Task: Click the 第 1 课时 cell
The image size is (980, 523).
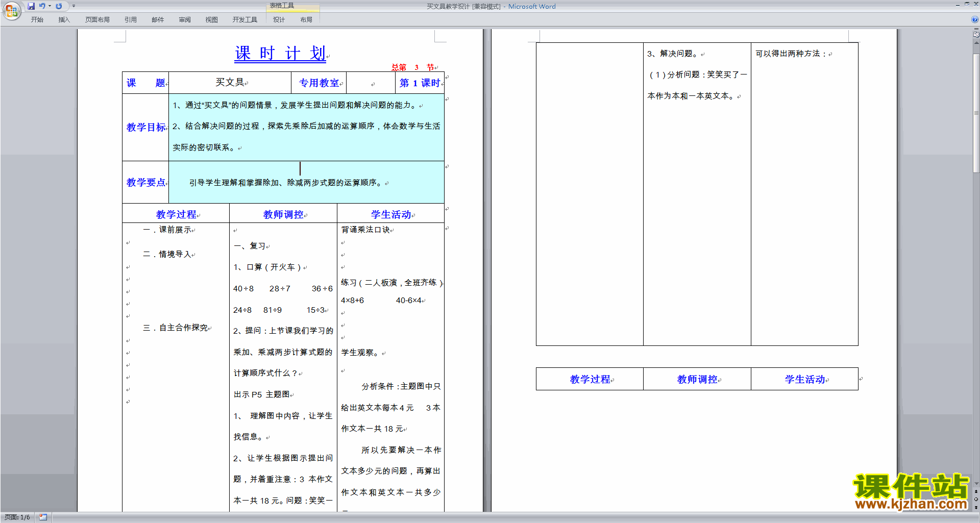Action: [420, 83]
